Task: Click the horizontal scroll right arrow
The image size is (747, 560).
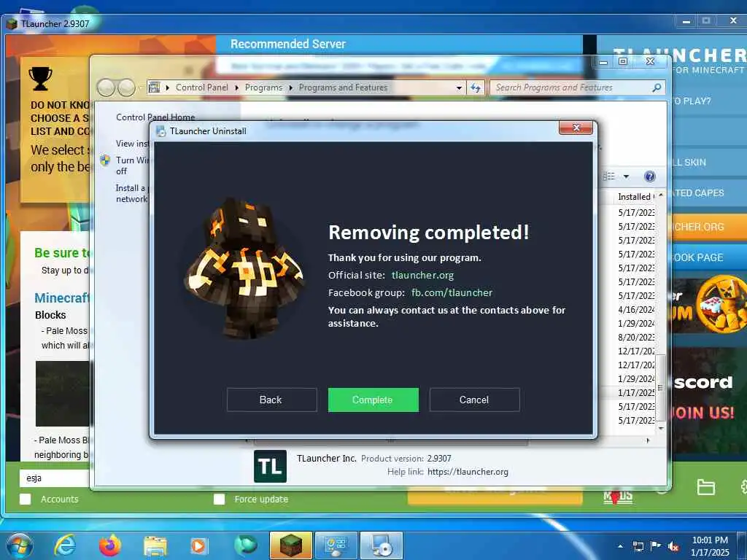Action: point(648,440)
